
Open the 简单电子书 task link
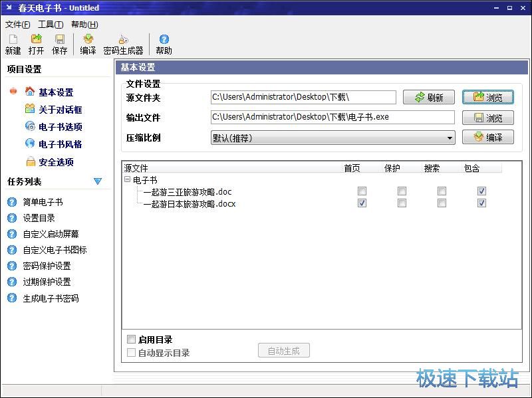(43, 202)
